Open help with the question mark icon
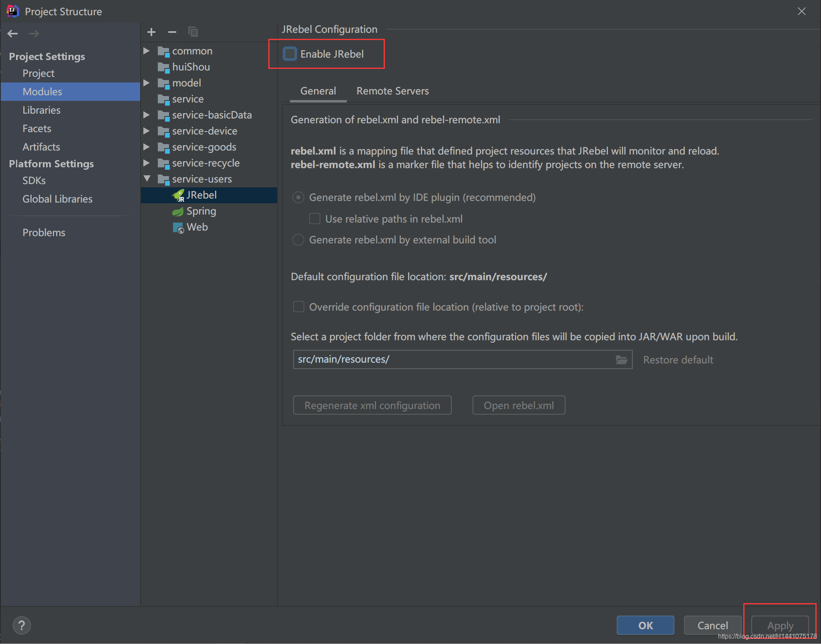The height and width of the screenshot is (644, 821). [x=22, y=625]
